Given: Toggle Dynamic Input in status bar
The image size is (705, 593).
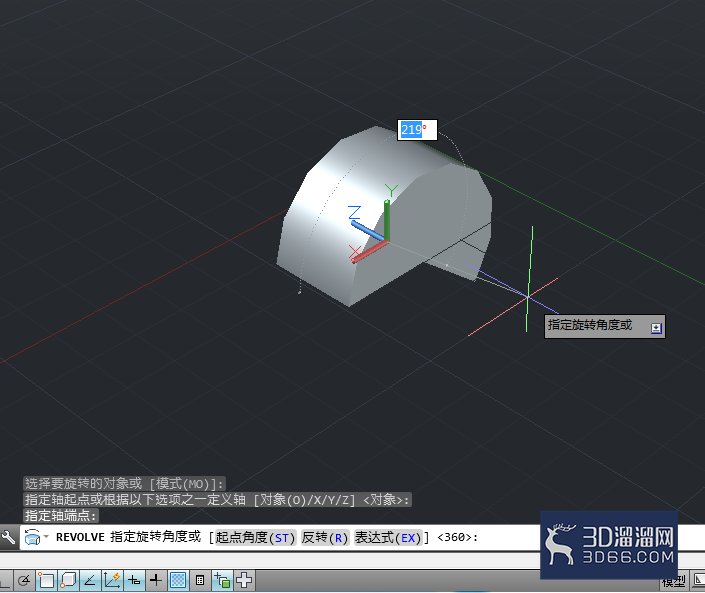Looking at the screenshot, I should point(134,580).
